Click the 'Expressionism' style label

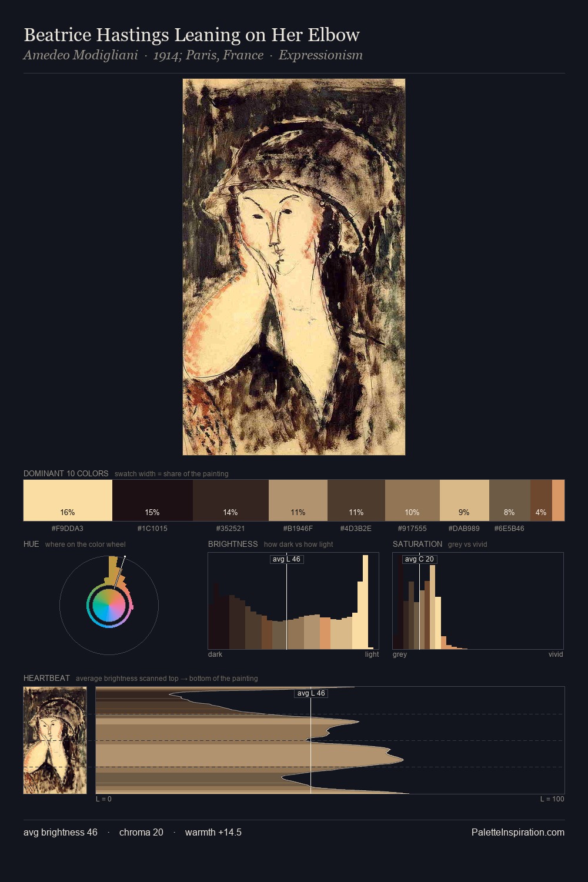coord(320,55)
